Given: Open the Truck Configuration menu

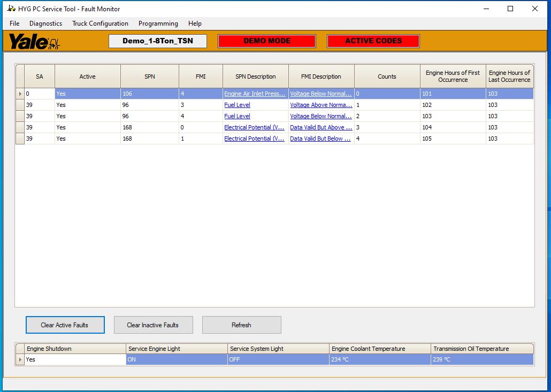Looking at the screenshot, I should click(100, 24).
